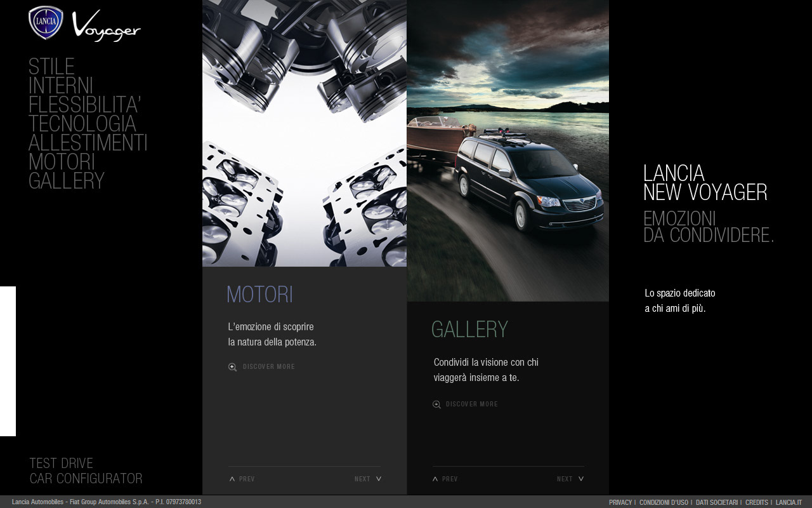
Task: Click the 'Lo spazio dedicato' text
Action: tap(680, 301)
